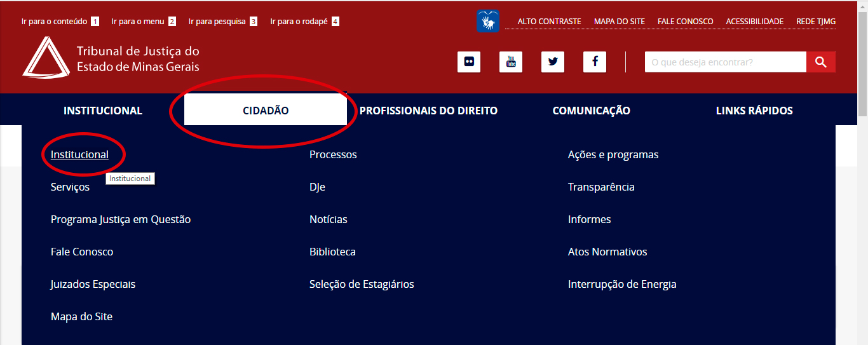
Task: Click the Libras sign language accessibility icon
Action: pos(487,22)
